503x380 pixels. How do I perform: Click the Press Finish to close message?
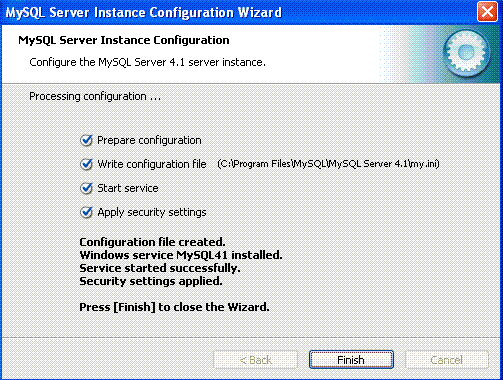(x=174, y=307)
